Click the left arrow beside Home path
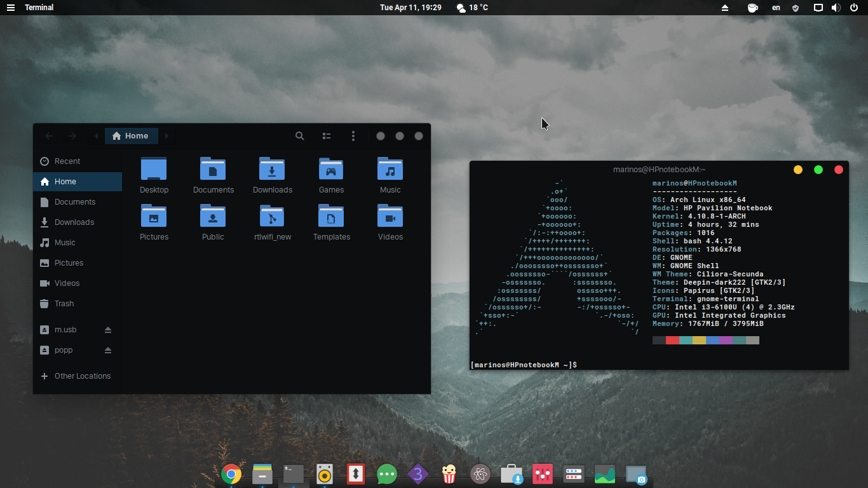868x488 pixels. click(97, 136)
